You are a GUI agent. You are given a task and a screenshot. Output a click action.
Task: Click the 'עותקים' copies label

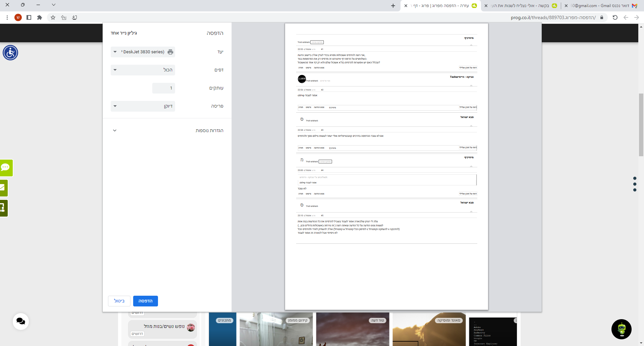point(216,88)
